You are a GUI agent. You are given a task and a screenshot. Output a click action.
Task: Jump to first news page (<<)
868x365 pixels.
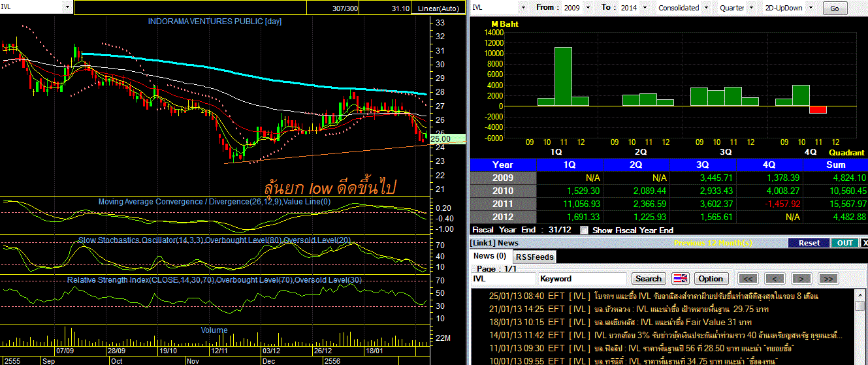pyautogui.click(x=748, y=279)
